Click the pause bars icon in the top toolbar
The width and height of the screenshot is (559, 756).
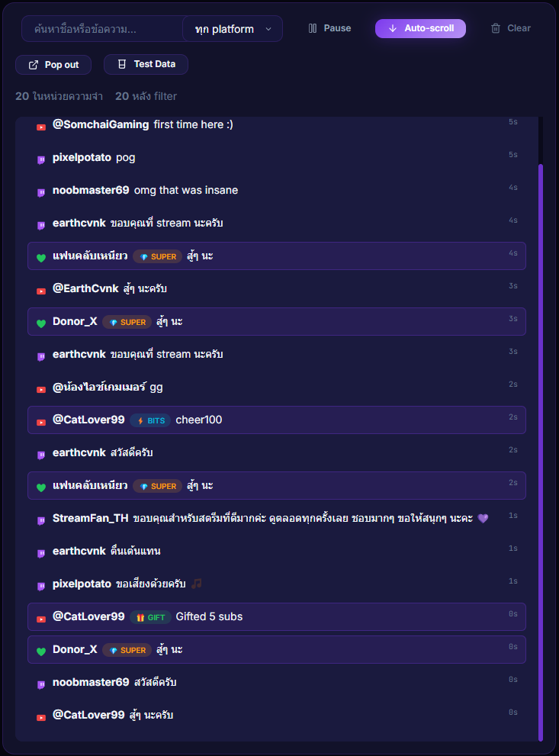(x=313, y=27)
